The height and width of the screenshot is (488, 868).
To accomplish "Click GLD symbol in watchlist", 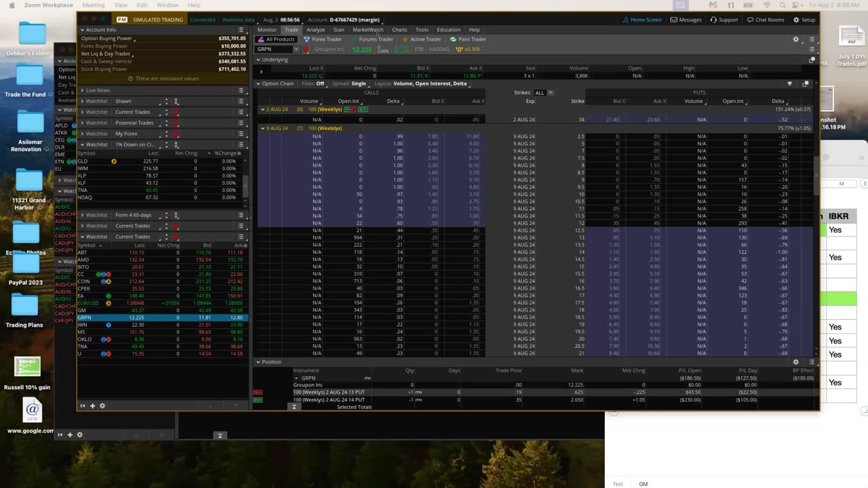I will (83, 161).
